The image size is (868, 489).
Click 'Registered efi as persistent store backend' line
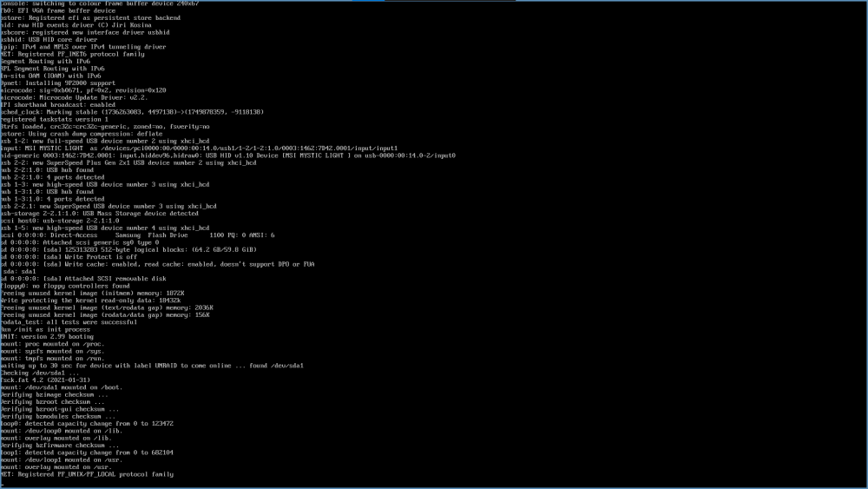tap(90, 17)
